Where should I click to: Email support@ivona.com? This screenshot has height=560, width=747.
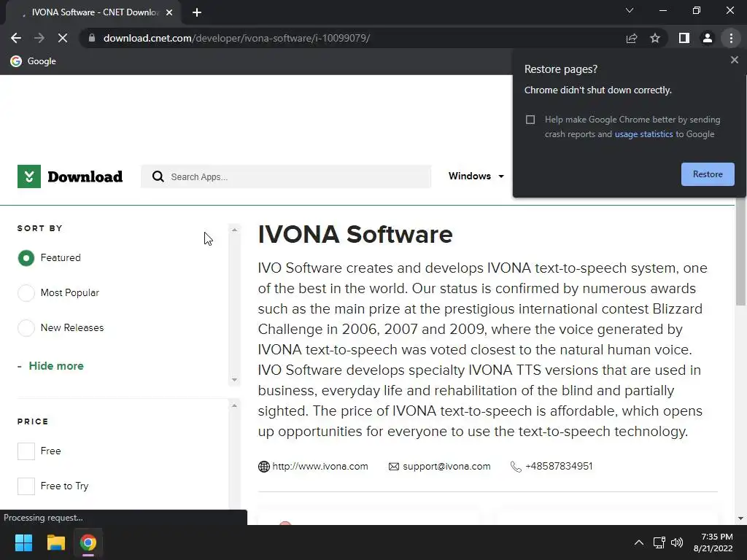point(446,466)
